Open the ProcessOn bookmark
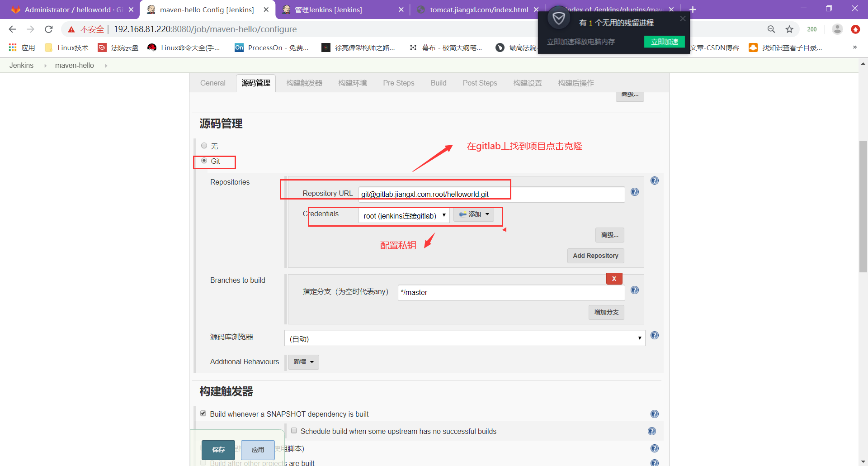The height and width of the screenshot is (466, 868). [272, 48]
